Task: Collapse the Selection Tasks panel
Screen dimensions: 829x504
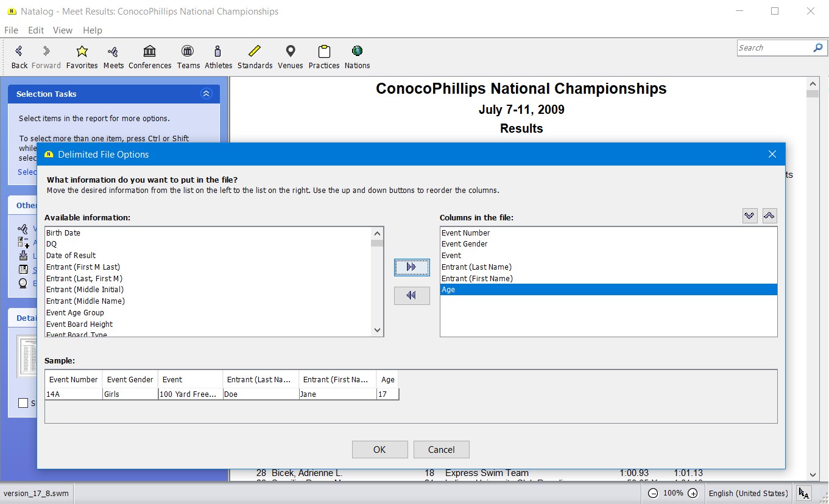Action: pyautogui.click(x=206, y=94)
